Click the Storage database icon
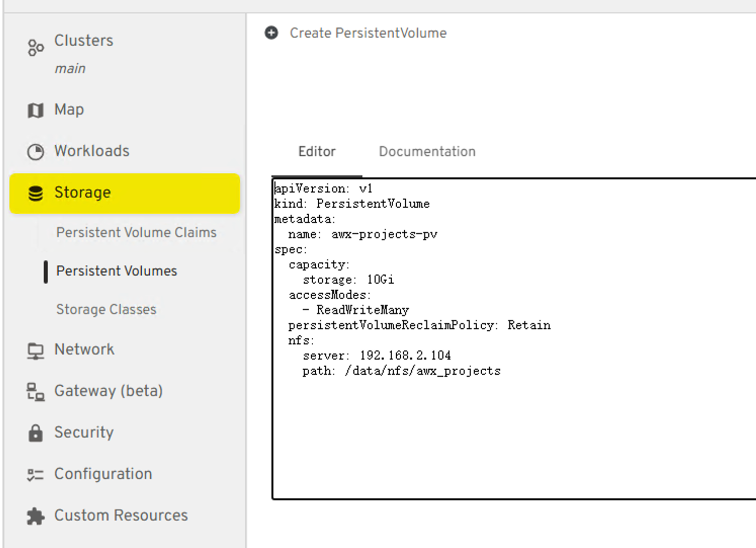Screen dimensions: 756x548 (35, 193)
